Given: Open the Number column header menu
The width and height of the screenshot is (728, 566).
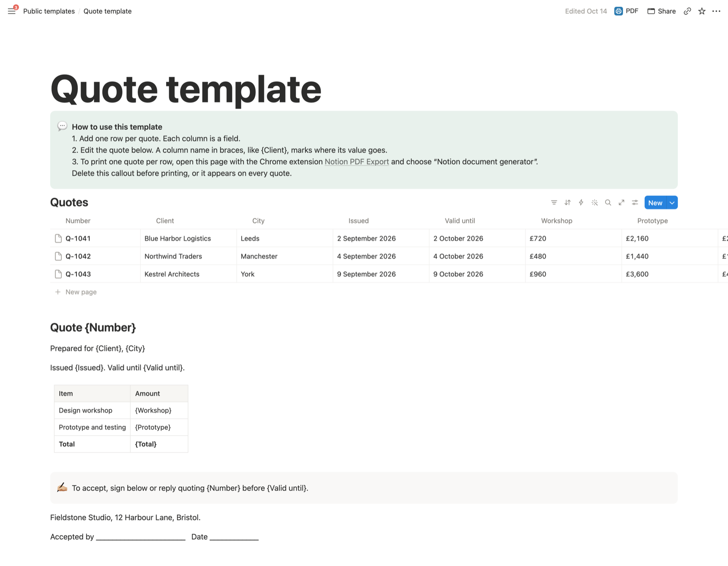Looking at the screenshot, I should coord(78,221).
